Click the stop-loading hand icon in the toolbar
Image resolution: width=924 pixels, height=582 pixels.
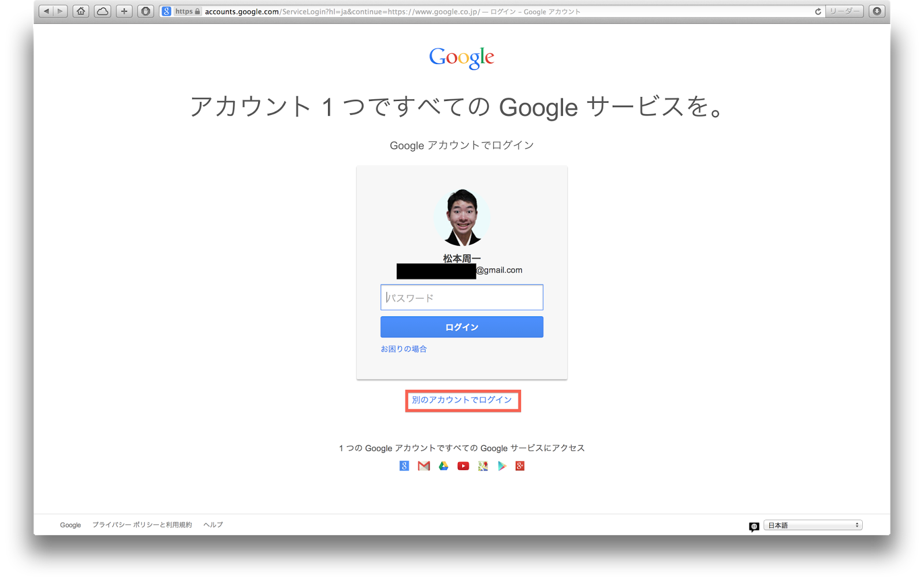[x=145, y=10]
